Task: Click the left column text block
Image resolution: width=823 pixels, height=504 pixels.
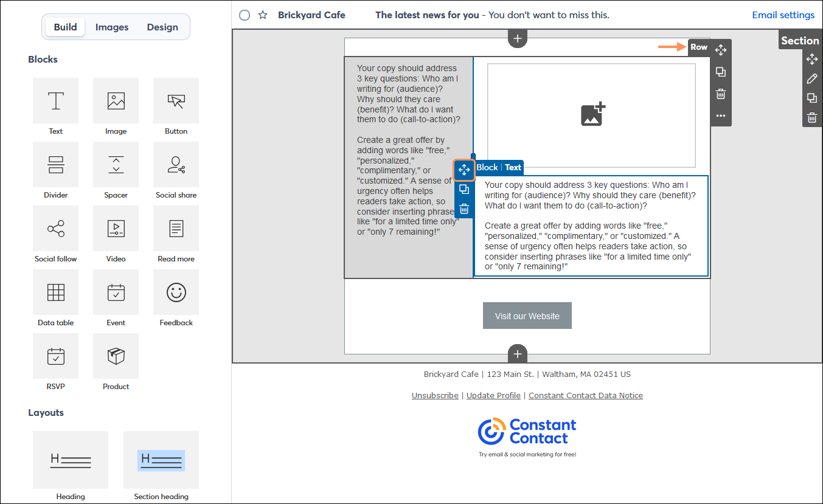Action: [409, 150]
